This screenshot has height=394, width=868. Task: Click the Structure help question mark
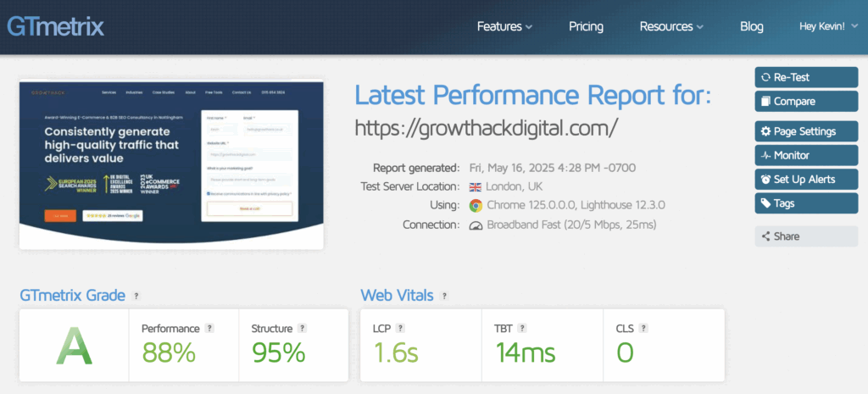click(302, 328)
